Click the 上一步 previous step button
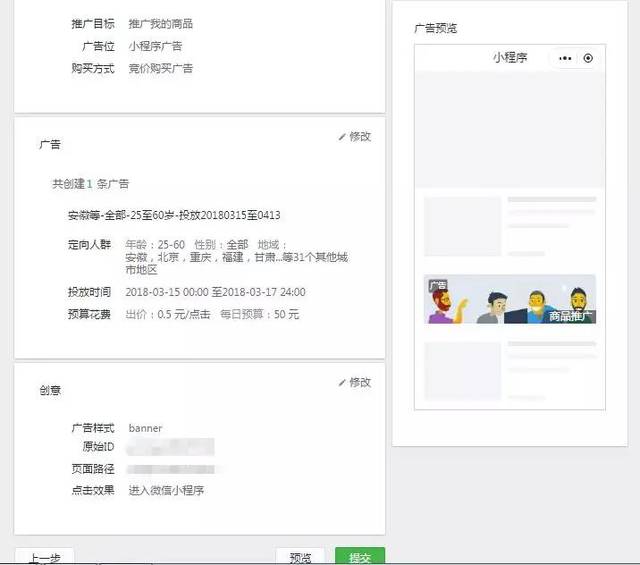640x565 pixels. point(44,556)
